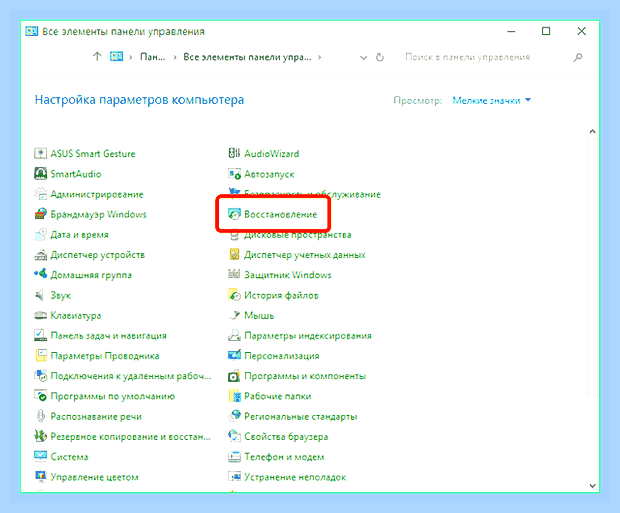Open Резервное копирование и восстан... link

pos(130,437)
